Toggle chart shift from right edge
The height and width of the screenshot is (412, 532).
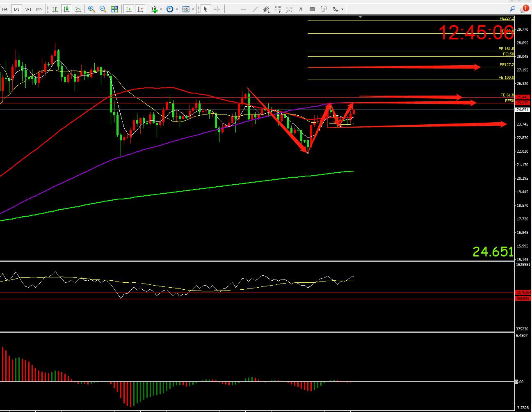coord(141,9)
